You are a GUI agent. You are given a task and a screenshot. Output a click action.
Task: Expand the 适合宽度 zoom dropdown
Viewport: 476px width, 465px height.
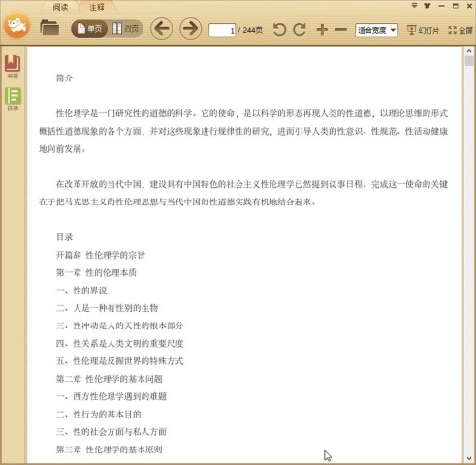(376, 30)
